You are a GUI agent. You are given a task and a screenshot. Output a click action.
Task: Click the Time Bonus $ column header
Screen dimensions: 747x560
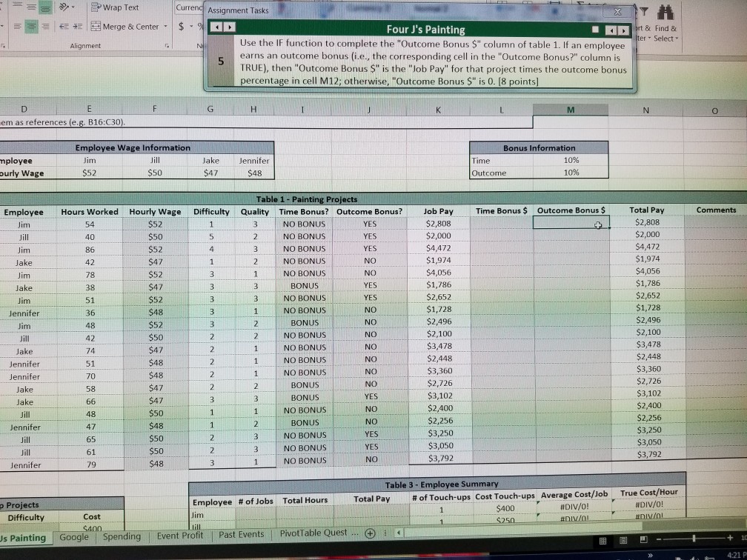[x=501, y=210]
